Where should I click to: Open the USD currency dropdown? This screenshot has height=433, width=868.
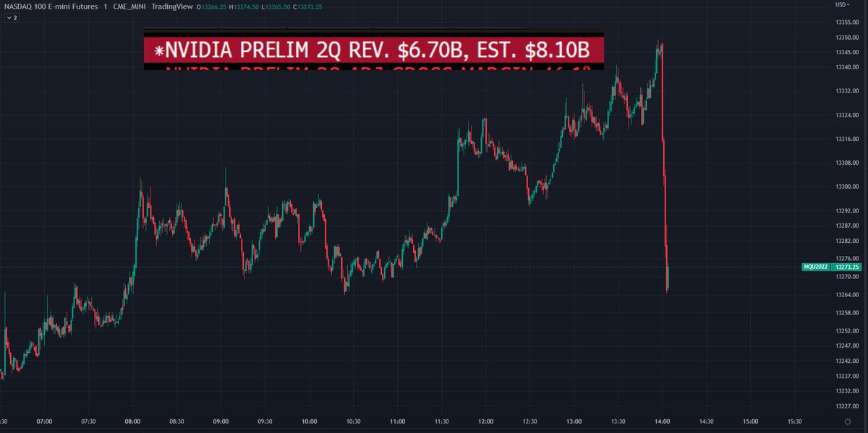[842, 6]
